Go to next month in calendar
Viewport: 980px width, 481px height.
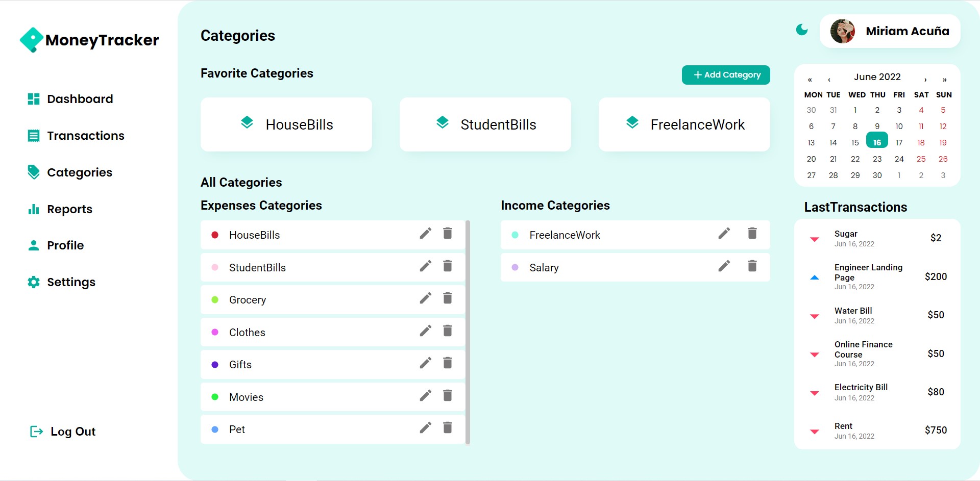(x=925, y=80)
